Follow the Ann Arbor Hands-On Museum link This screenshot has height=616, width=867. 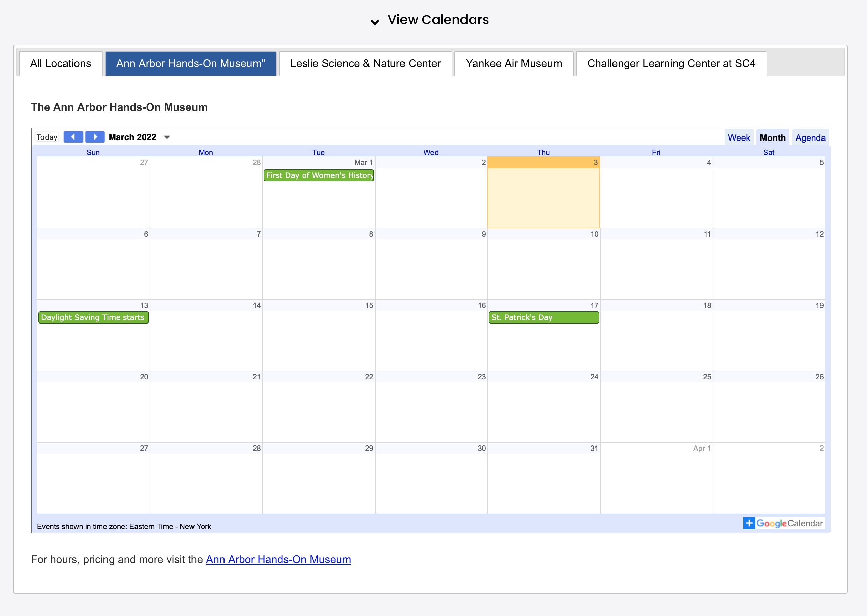click(278, 559)
